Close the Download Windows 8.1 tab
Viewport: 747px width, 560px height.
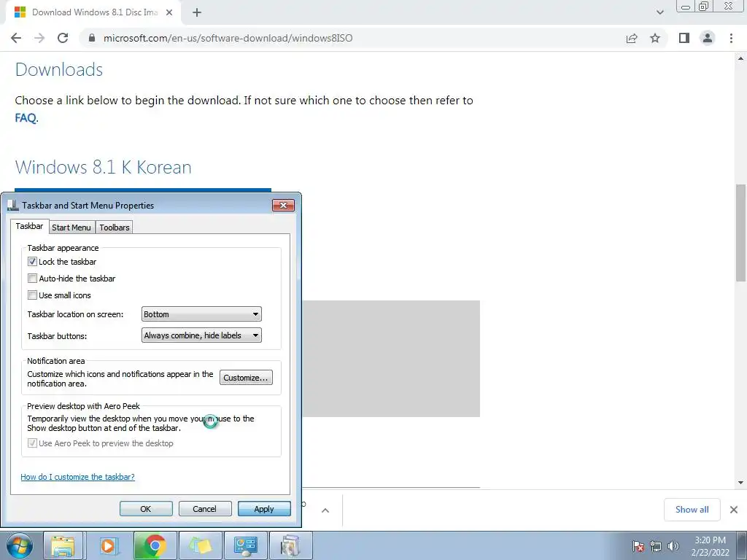169,13
